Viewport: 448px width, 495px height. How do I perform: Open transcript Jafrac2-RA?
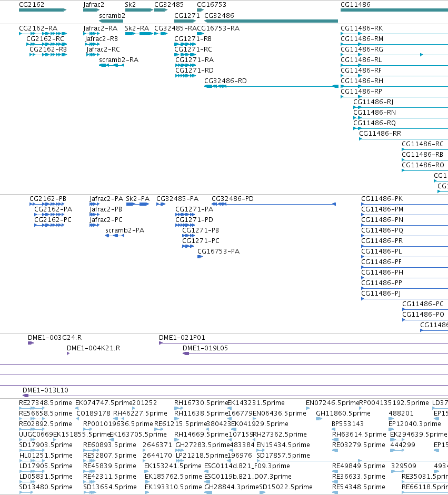[x=100, y=28]
